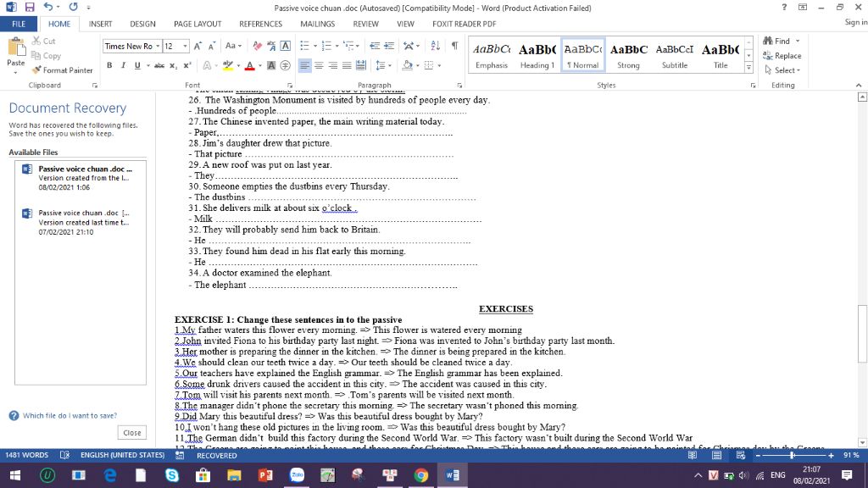Open Font dialog launcher

290,86
